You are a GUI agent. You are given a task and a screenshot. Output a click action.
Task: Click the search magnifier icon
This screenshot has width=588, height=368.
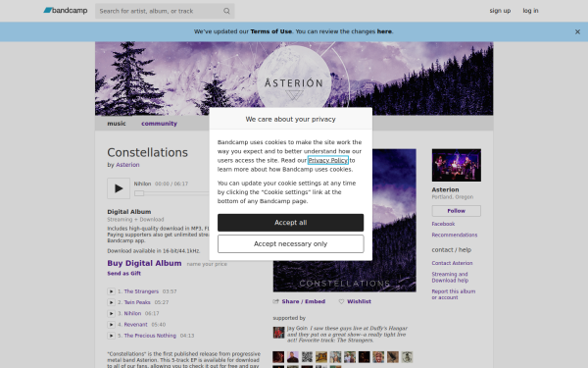pos(226,11)
